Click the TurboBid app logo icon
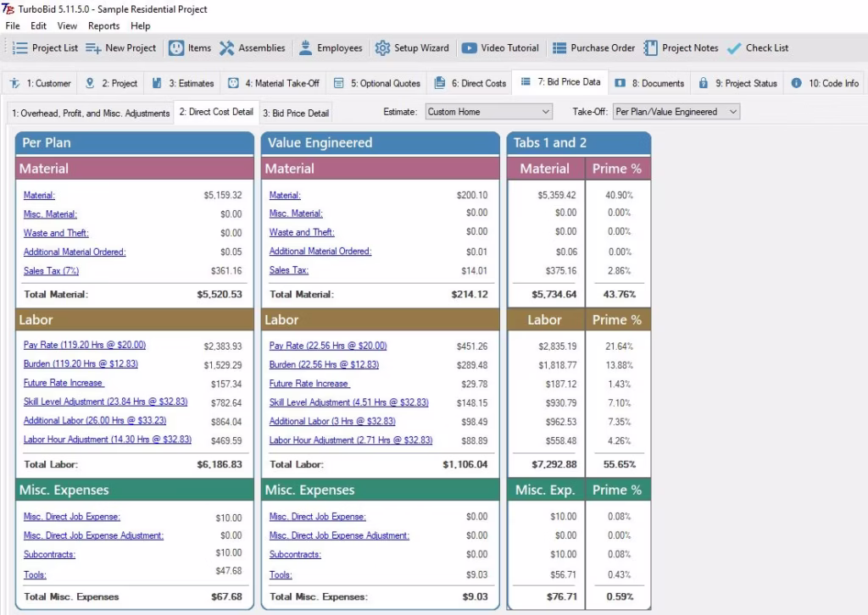Viewport: 868px width, 615px height. coord(8,8)
